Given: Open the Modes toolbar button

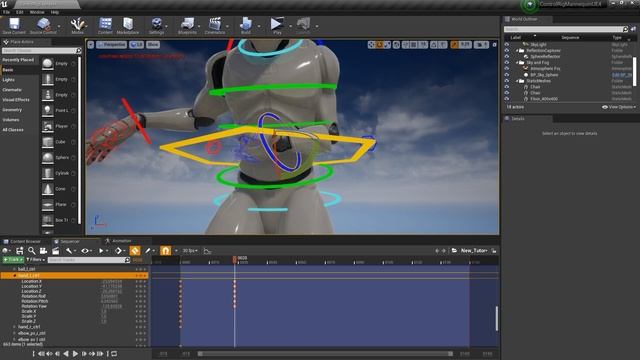Looking at the screenshot, I should point(77,24).
